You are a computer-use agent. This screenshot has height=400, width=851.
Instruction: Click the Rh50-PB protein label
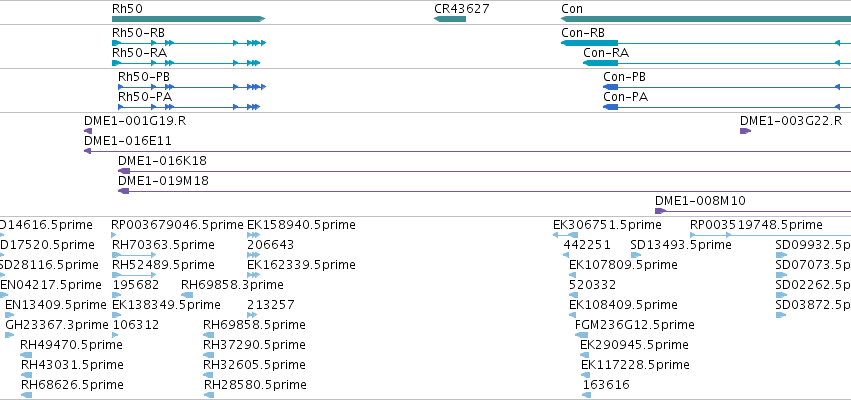tap(144, 77)
